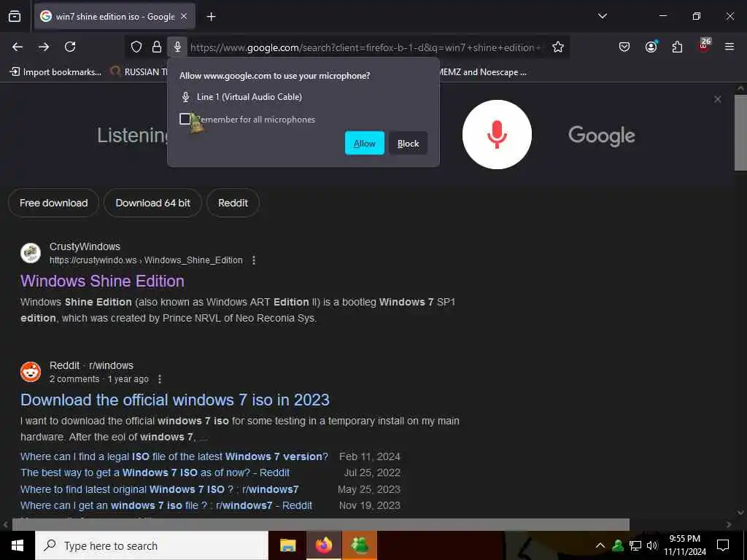This screenshot has height=560, width=747.
Task: Open the Extensions puzzle icon
Action: [677, 47]
